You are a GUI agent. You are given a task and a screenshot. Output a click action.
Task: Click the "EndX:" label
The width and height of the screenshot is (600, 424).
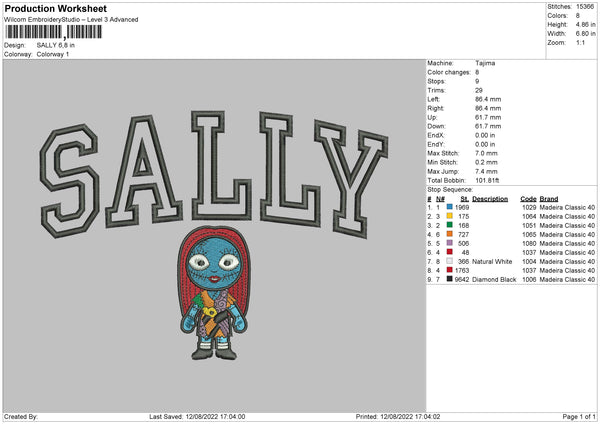click(x=436, y=135)
